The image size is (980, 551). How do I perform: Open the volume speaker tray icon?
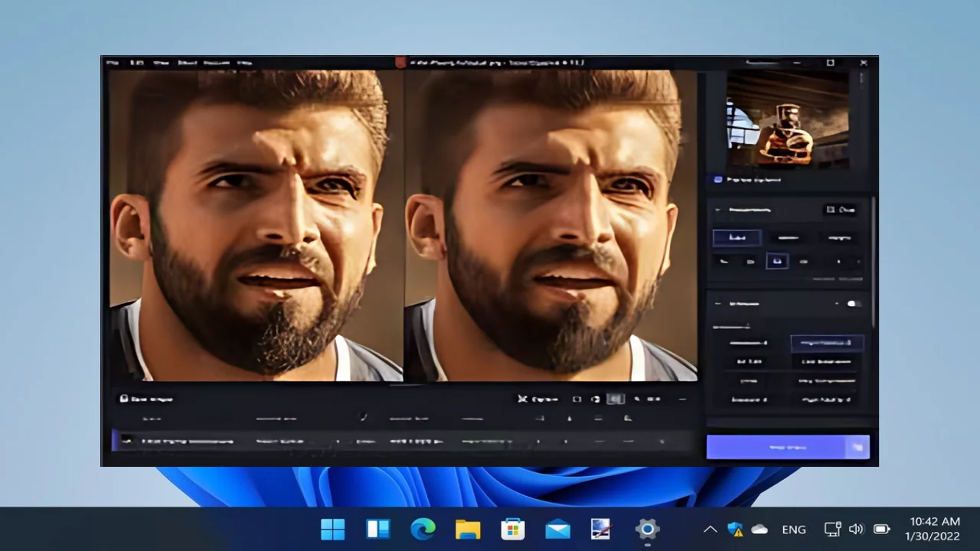[857, 529]
